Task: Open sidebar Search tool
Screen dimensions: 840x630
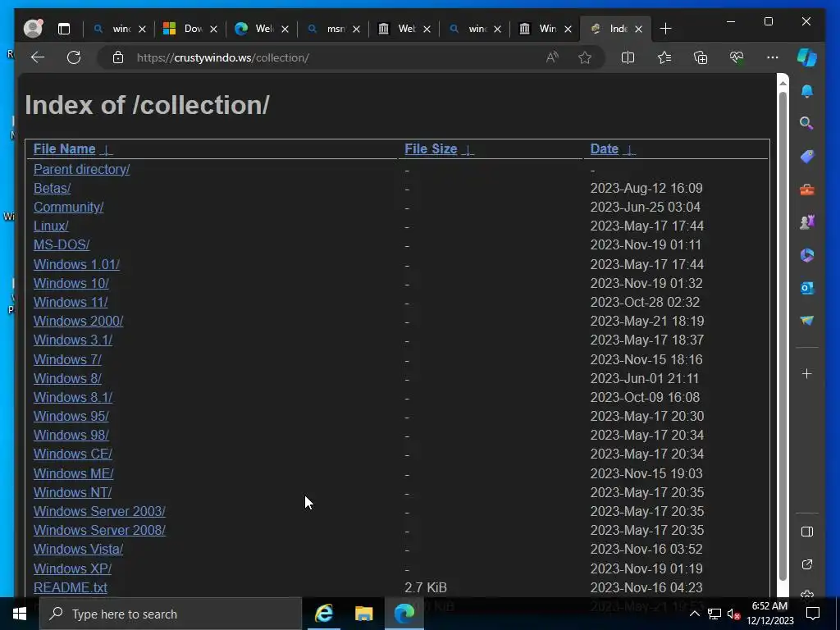Action: coord(807,124)
